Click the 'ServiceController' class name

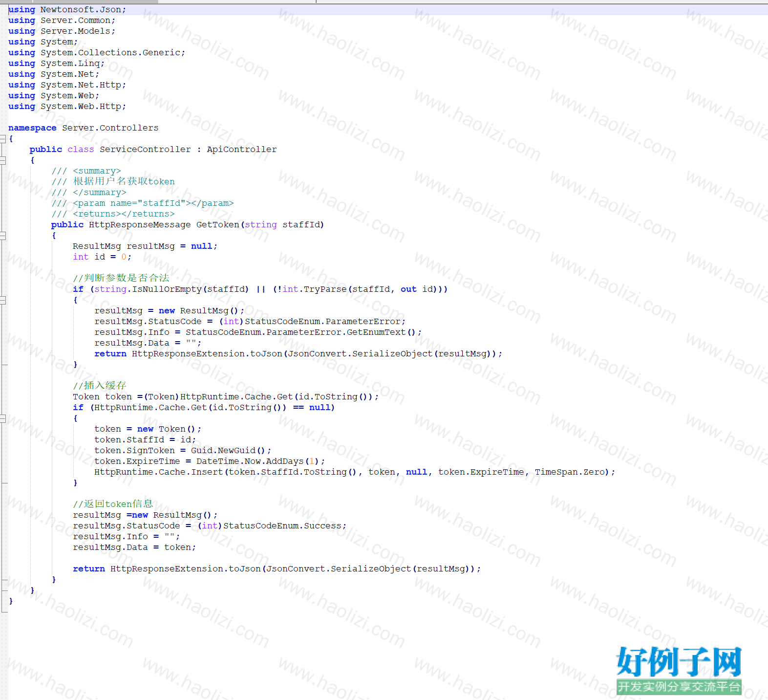click(146, 149)
